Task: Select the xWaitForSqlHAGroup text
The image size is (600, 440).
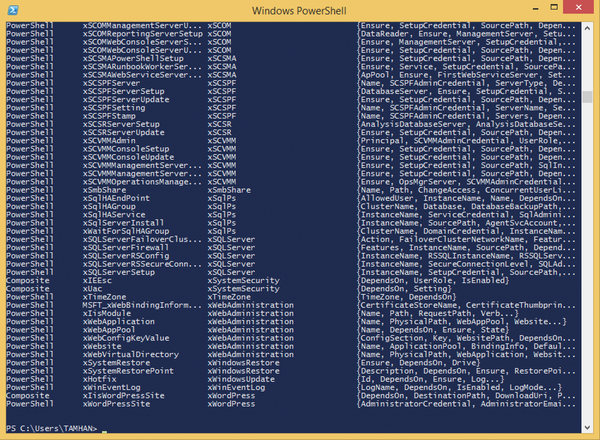Action: click(x=126, y=231)
